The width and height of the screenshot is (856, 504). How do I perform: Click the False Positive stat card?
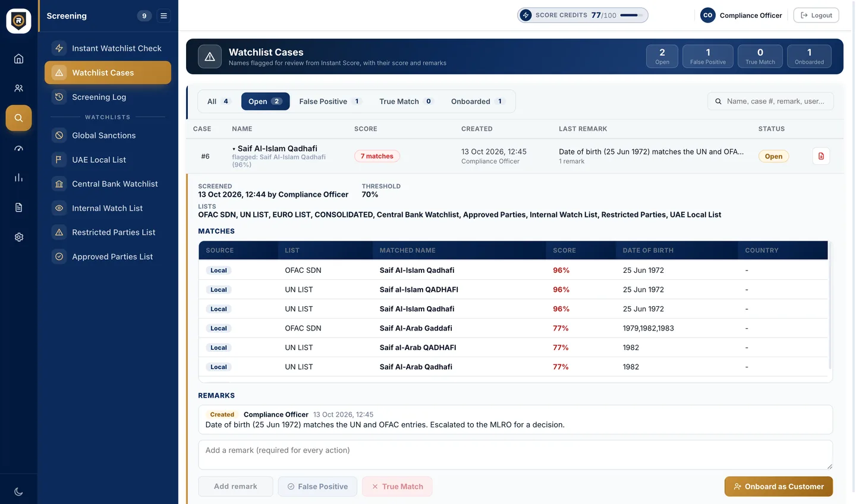[707, 56]
